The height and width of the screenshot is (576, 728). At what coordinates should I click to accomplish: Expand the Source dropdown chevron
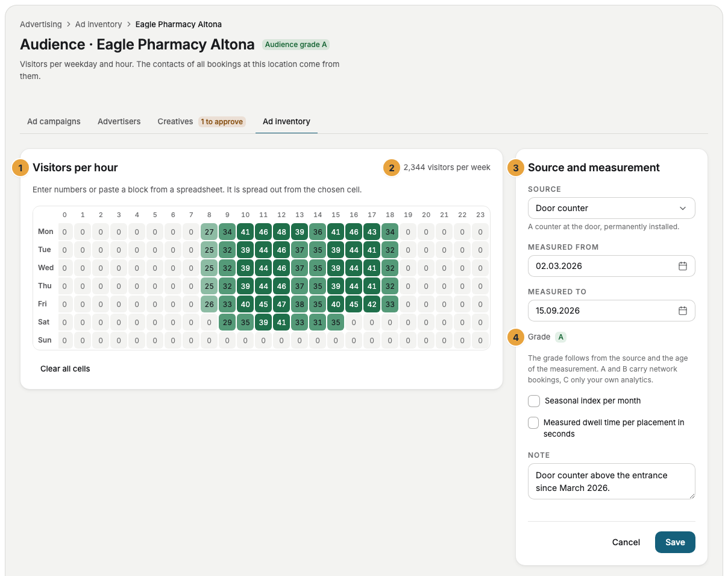683,208
